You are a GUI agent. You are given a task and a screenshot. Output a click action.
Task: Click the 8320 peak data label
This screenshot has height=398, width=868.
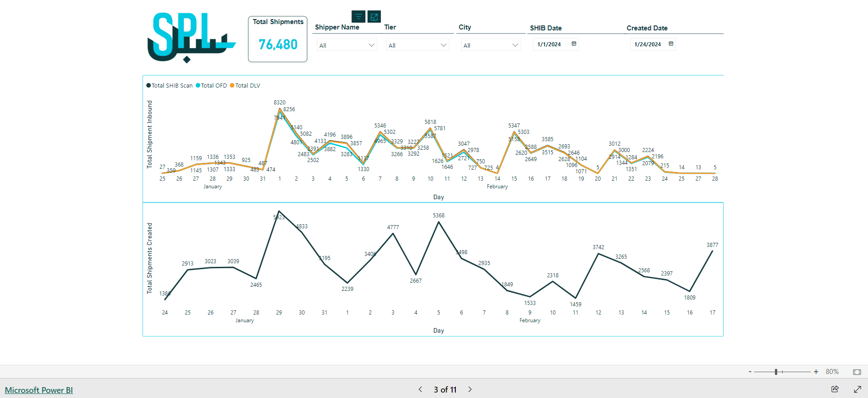(280, 103)
